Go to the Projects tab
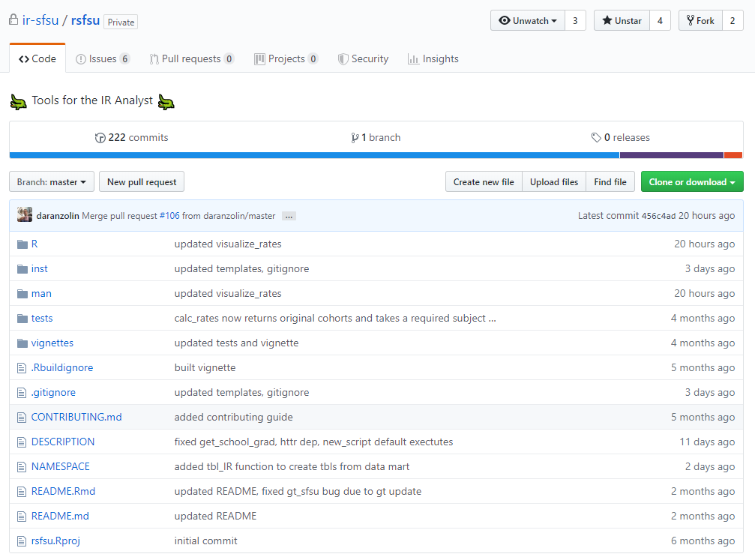755x560 pixels. pos(286,58)
